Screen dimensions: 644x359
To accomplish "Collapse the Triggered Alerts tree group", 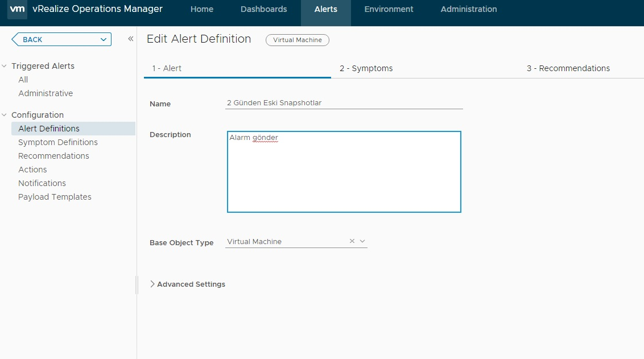I will (x=5, y=66).
